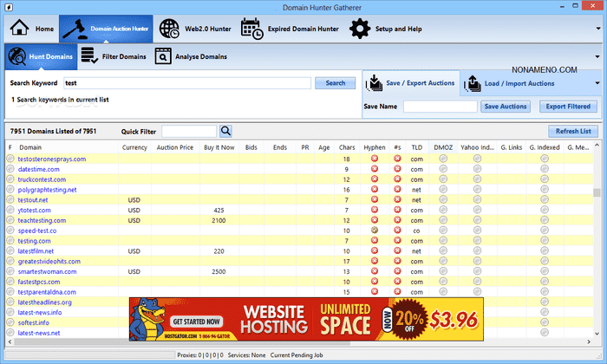This screenshot has width=607, height=364.
Task: Click the Expired Domain Hunter calendar icon
Action: coord(252,29)
